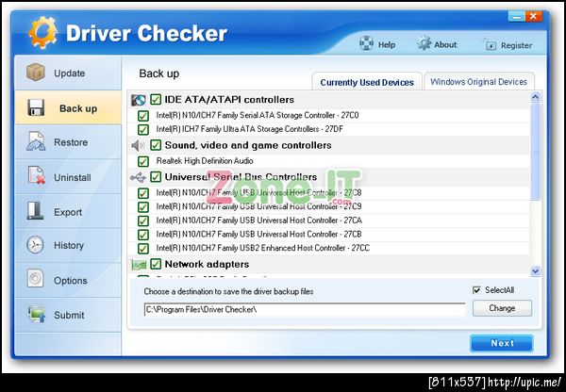
Task: Toggle the Universal Serial Bus Controllers group checkbox
Action: point(156,177)
